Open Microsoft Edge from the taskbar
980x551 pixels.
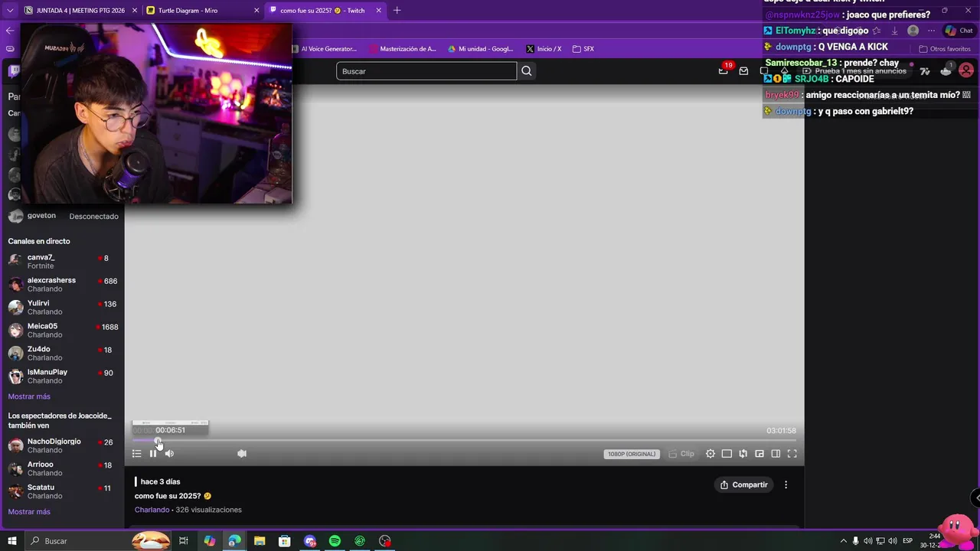(x=234, y=541)
